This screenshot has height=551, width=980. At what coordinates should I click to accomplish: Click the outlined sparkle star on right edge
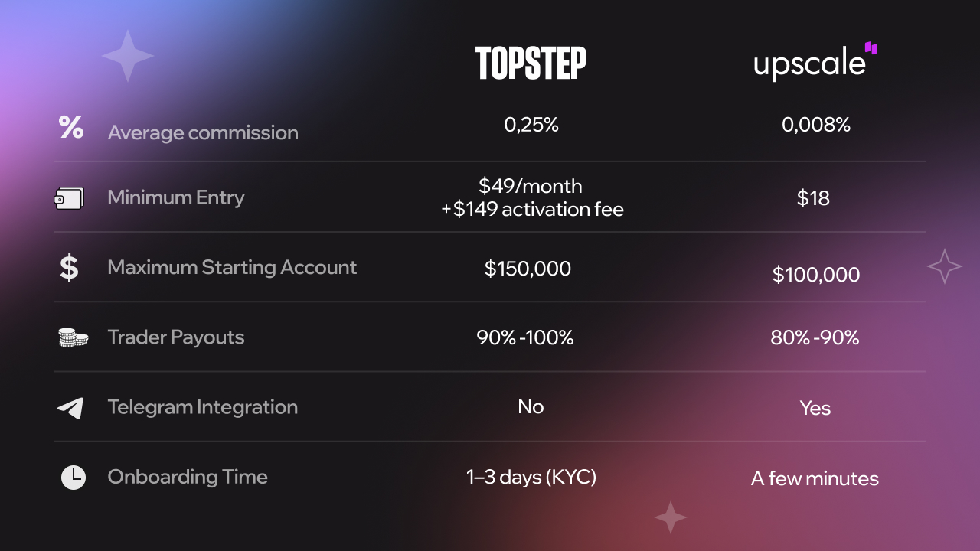(x=944, y=266)
